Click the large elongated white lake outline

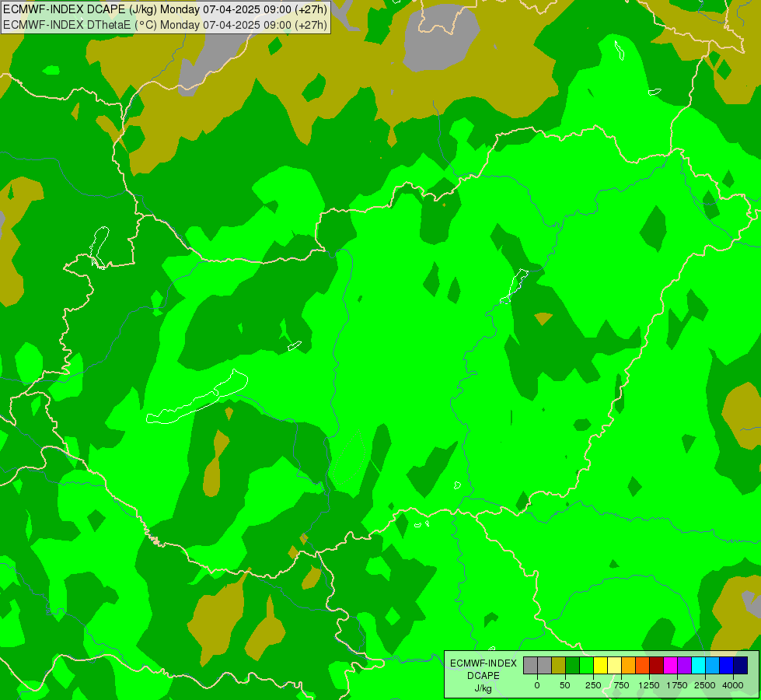coord(197,397)
